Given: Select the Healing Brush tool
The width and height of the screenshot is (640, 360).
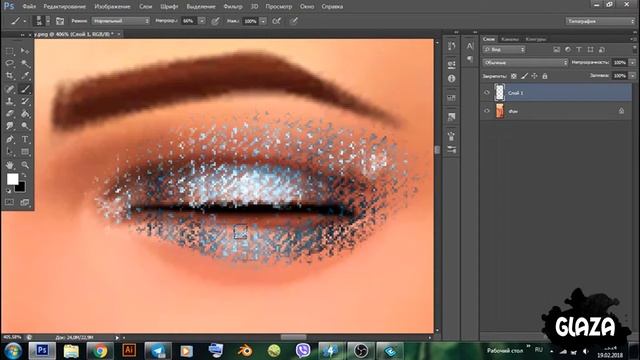Looking at the screenshot, I should pyautogui.click(x=9, y=89).
